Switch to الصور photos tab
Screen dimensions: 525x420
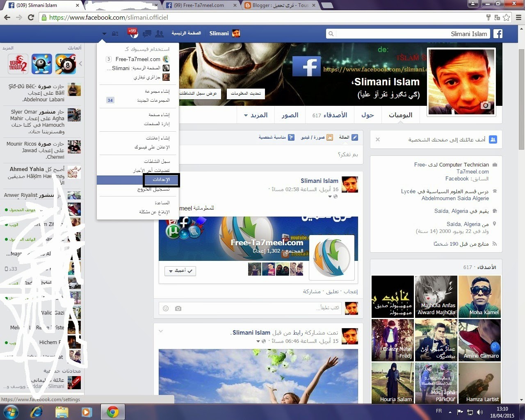[290, 115]
